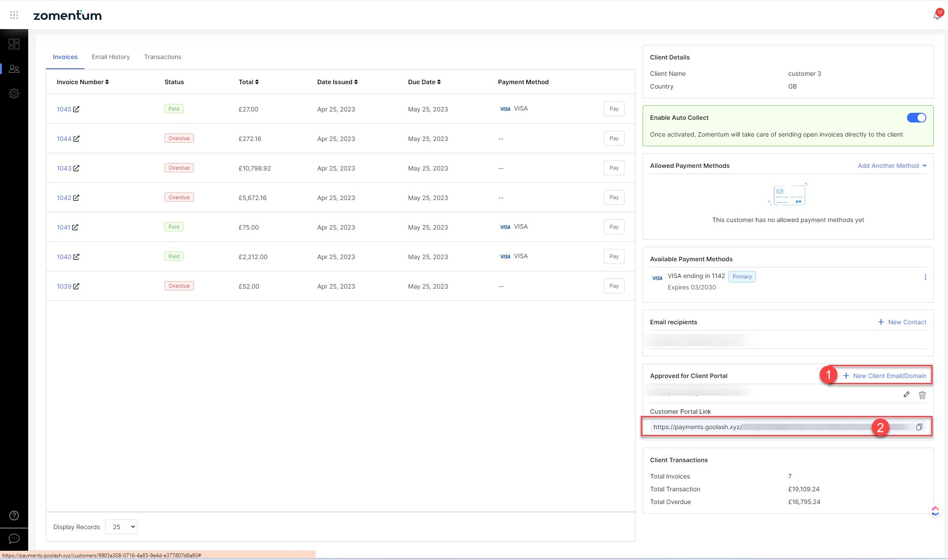The image size is (948, 560).
Task: Delete the approved client portal email
Action: [922, 395]
